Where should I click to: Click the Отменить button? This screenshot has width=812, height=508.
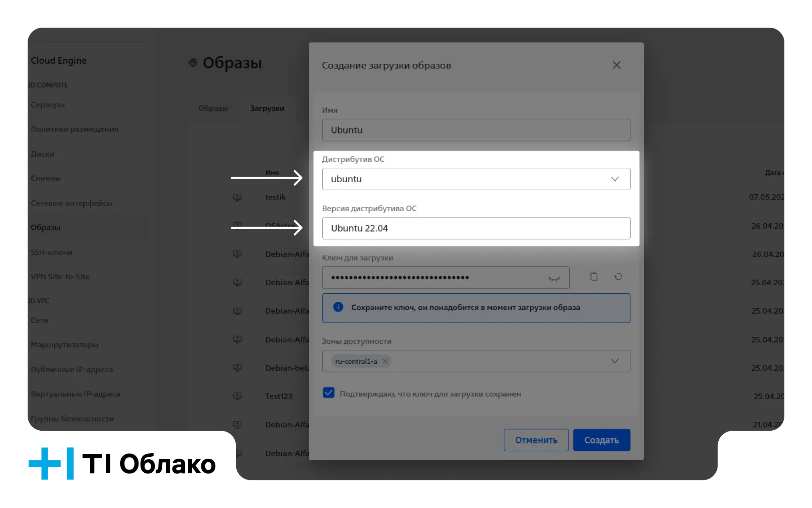click(x=536, y=440)
